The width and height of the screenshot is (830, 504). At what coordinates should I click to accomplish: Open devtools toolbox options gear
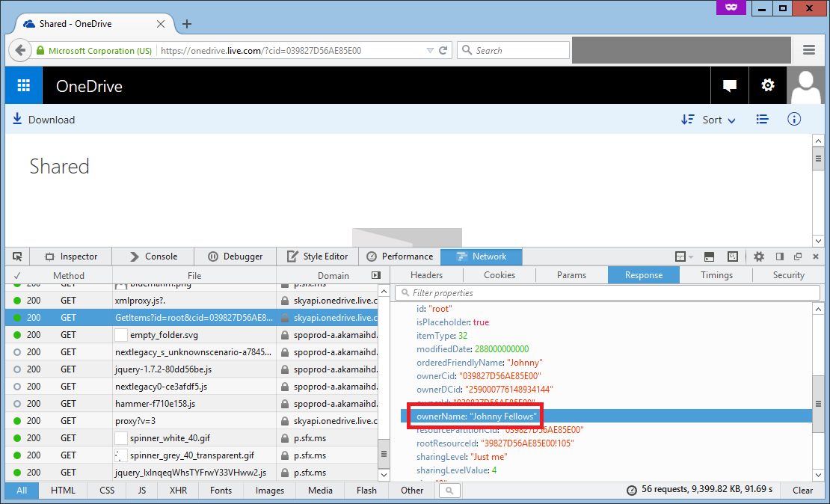758,256
